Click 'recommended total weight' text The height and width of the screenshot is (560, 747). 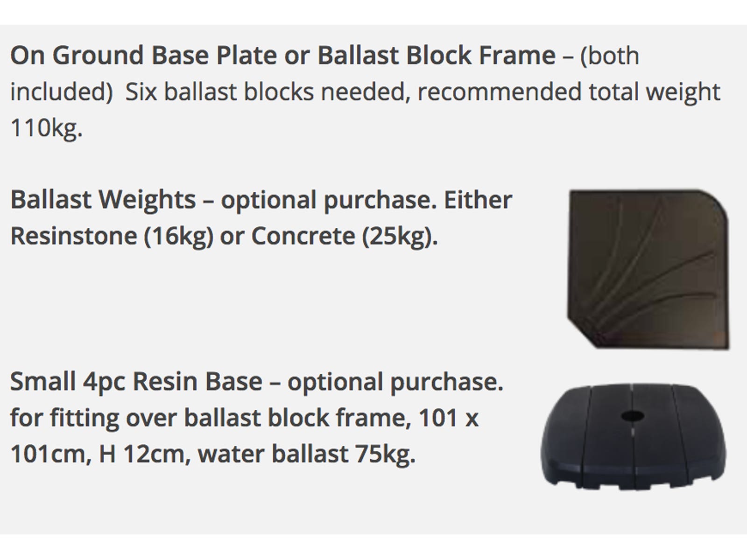pos(569,91)
